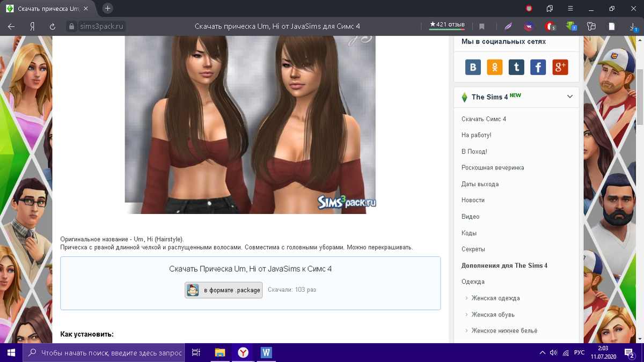Open Роскошная вечеринка sidebar link
Image resolution: width=644 pixels, height=362 pixels.
point(493,168)
